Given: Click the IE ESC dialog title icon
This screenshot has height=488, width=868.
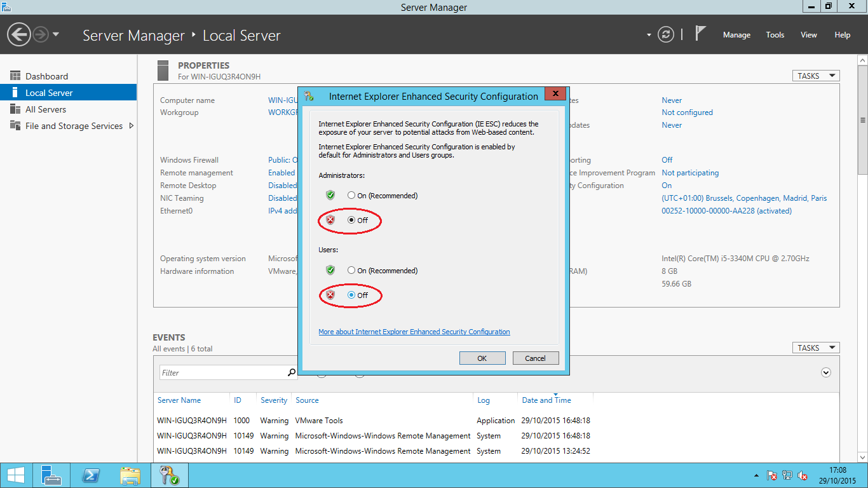Looking at the screenshot, I should point(309,97).
